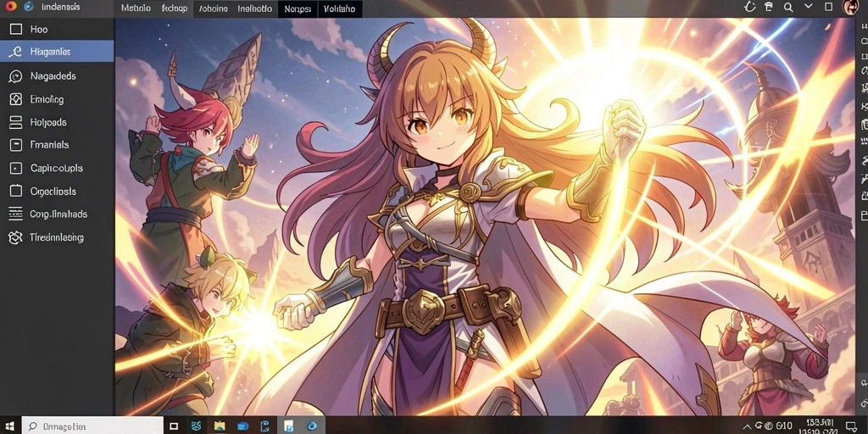The width and height of the screenshot is (868, 434).
Task: Switch to the Yolitaho tab
Action: click(340, 8)
